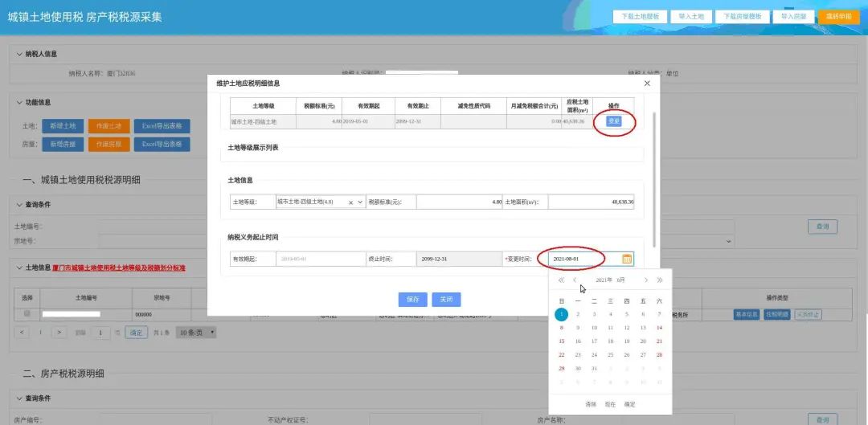Select day 15 in the calendar
This screenshot has width=868, height=425.
point(561,341)
